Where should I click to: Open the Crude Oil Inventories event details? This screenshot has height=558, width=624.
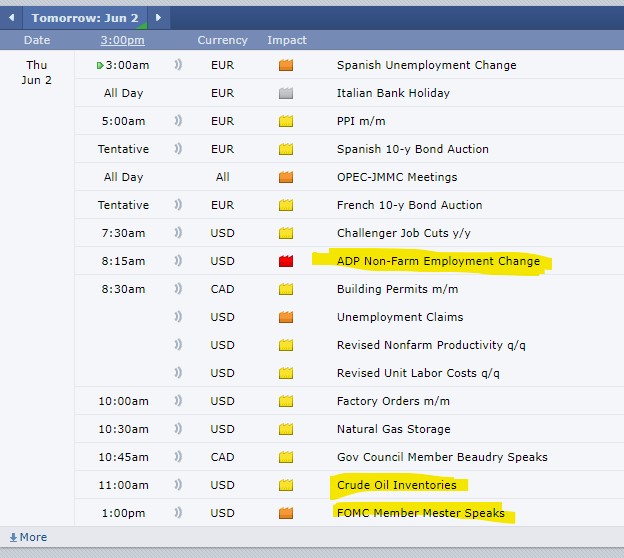(397, 485)
